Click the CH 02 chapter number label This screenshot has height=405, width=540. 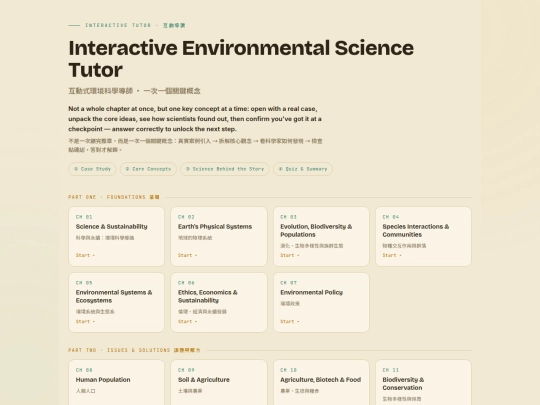(186, 217)
